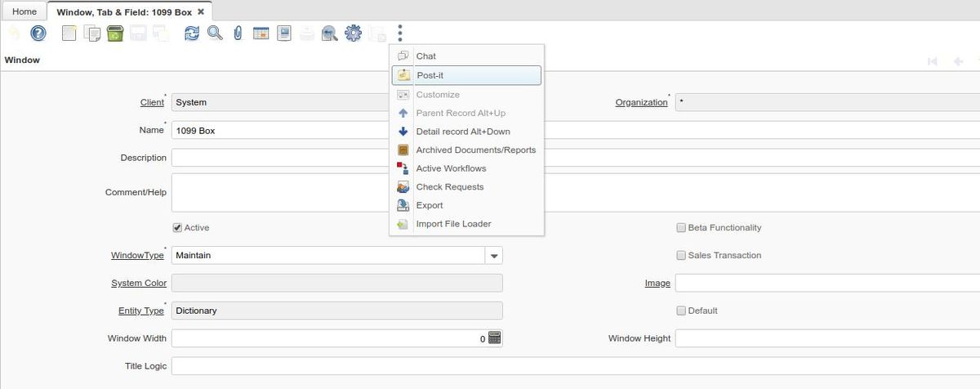Expand the WindowType dropdown arrow
The width and height of the screenshot is (980, 389).
pos(493,256)
